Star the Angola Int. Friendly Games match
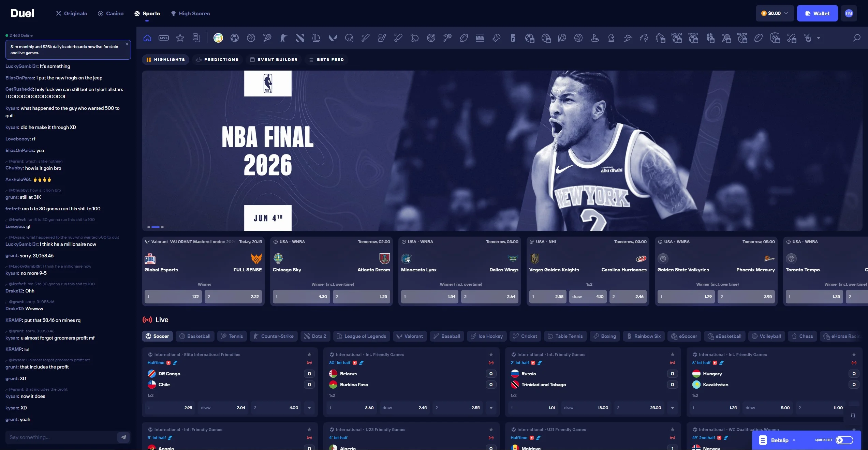Image resolution: width=868 pixels, height=450 pixels. tap(309, 430)
